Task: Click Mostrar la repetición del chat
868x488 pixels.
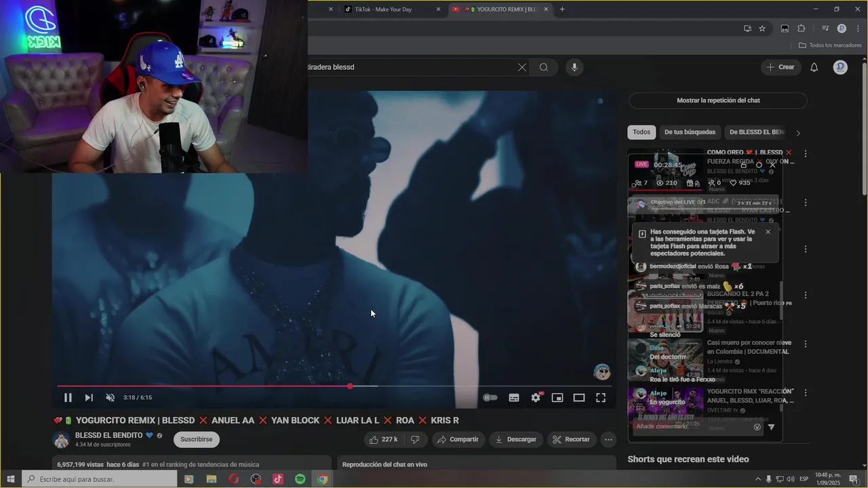Action: tap(718, 100)
